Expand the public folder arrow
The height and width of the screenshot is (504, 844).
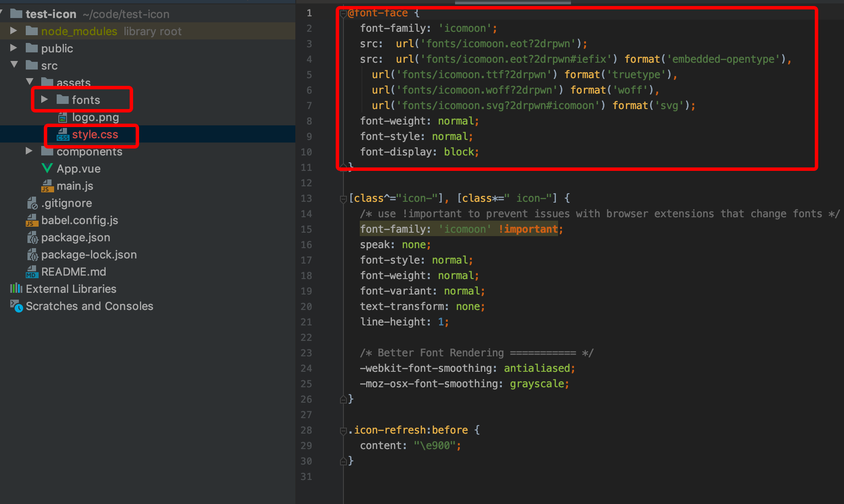(13, 48)
